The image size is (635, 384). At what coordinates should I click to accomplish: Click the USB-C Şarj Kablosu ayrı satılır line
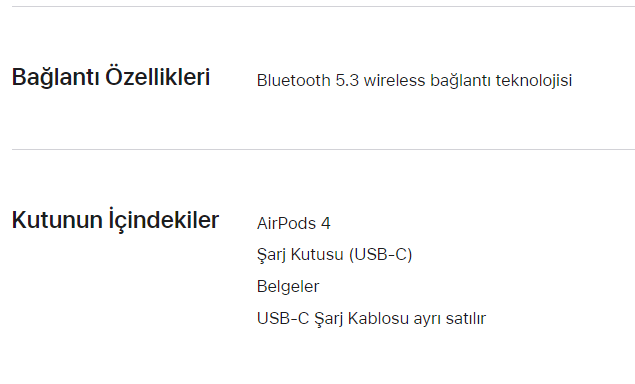point(371,318)
